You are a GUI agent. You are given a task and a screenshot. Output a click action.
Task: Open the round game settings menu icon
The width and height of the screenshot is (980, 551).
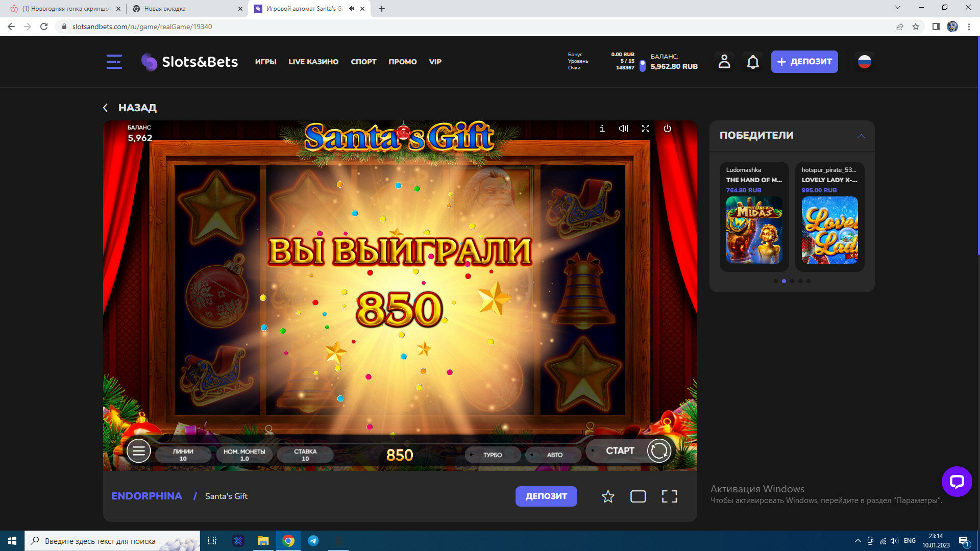tap(138, 451)
